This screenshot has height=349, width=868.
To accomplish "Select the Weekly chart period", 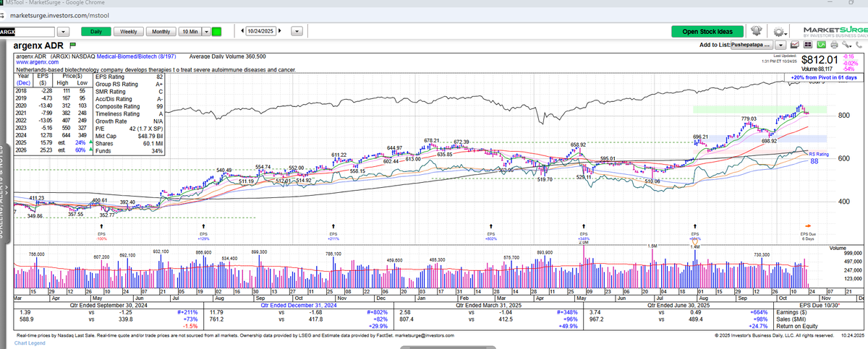I will 129,32.
